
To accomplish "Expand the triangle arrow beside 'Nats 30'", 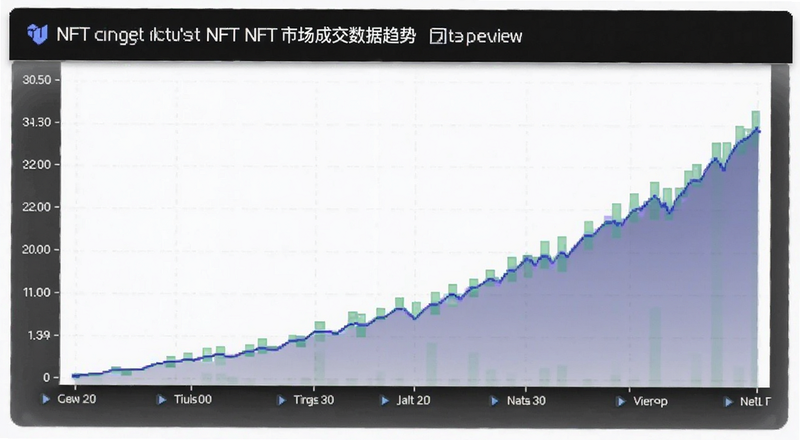I will pos(495,401).
